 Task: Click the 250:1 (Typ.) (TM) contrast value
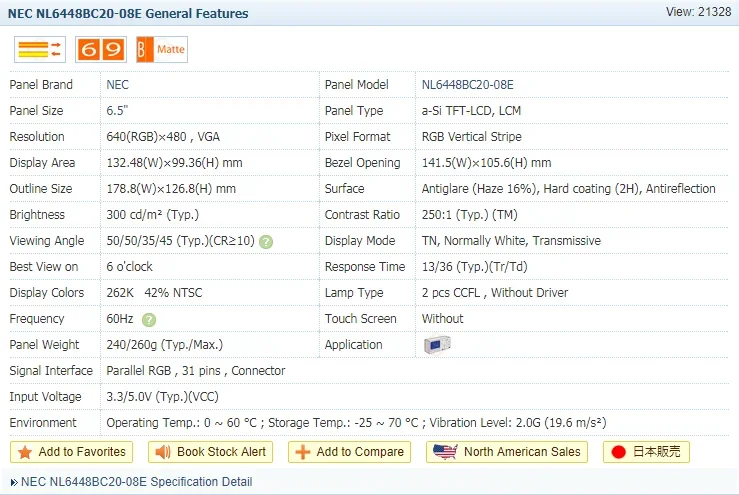coord(469,214)
